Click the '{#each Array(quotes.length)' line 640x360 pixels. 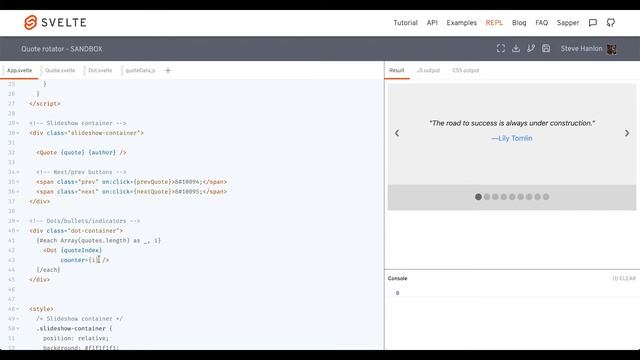[x=98, y=240]
